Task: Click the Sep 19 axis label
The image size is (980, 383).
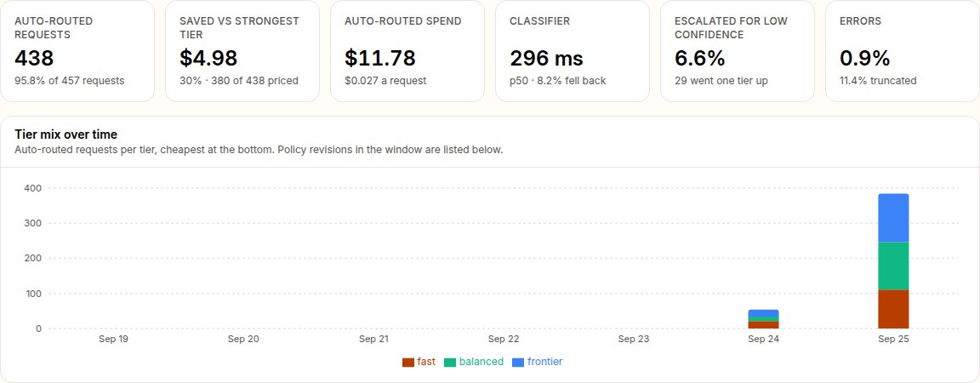Action: click(113, 340)
